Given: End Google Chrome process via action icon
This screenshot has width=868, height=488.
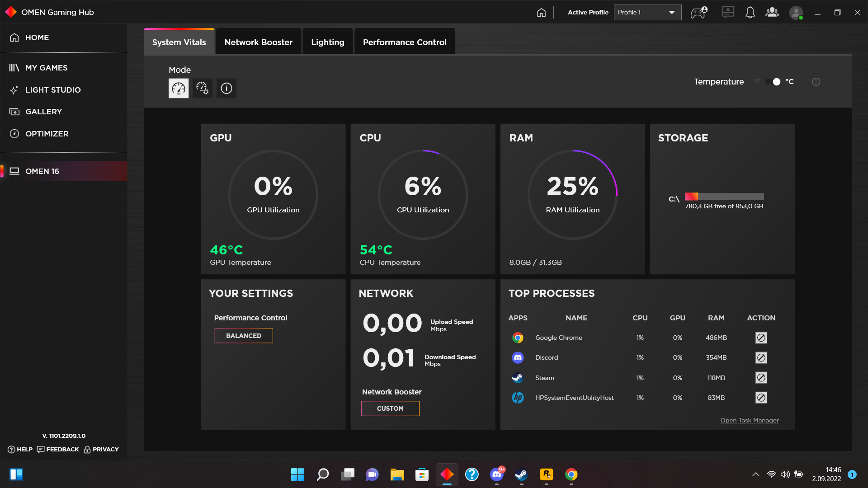Looking at the screenshot, I should (761, 338).
